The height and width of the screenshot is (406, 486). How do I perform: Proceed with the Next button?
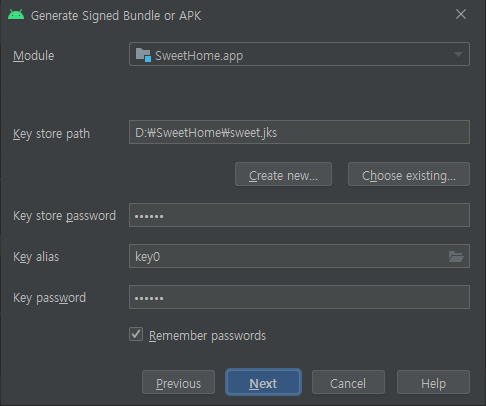tap(263, 382)
